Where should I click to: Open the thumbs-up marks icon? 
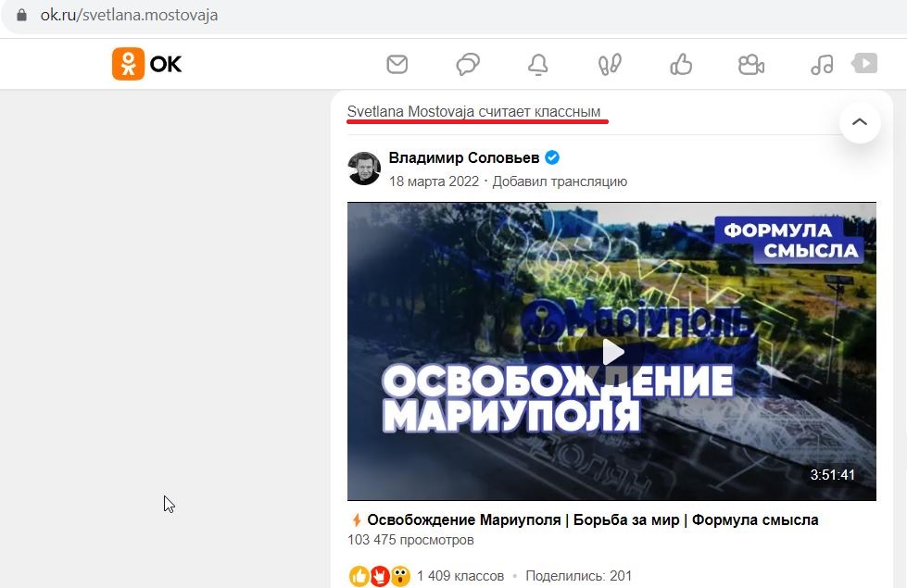click(x=681, y=64)
